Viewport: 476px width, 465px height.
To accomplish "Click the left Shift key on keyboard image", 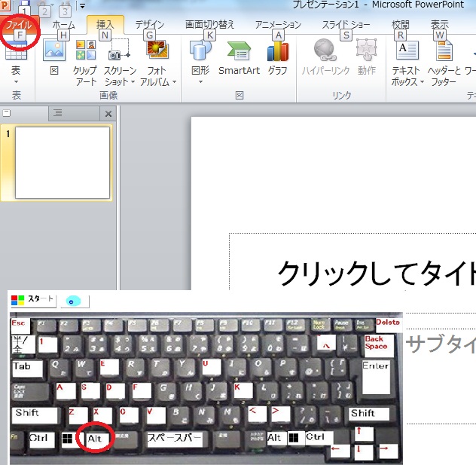I will tap(35, 415).
